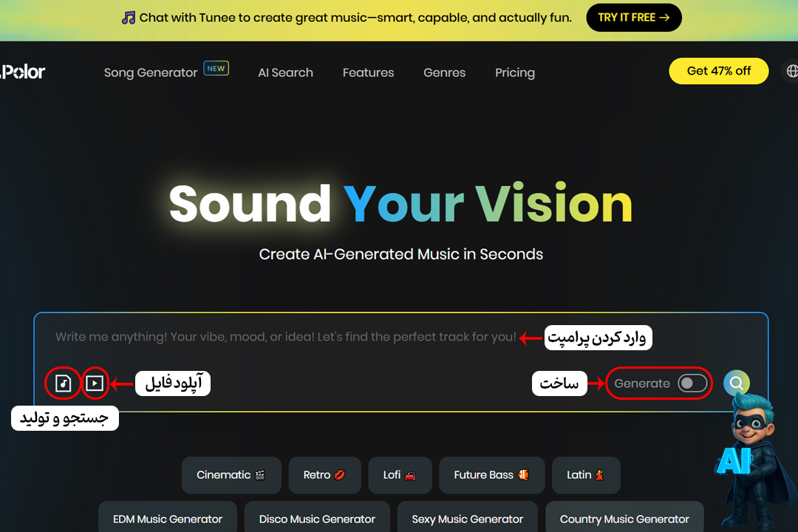Screen dimensions: 798x532
Task: Toggle the Generate switch on
Action: (x=692, y=383)
